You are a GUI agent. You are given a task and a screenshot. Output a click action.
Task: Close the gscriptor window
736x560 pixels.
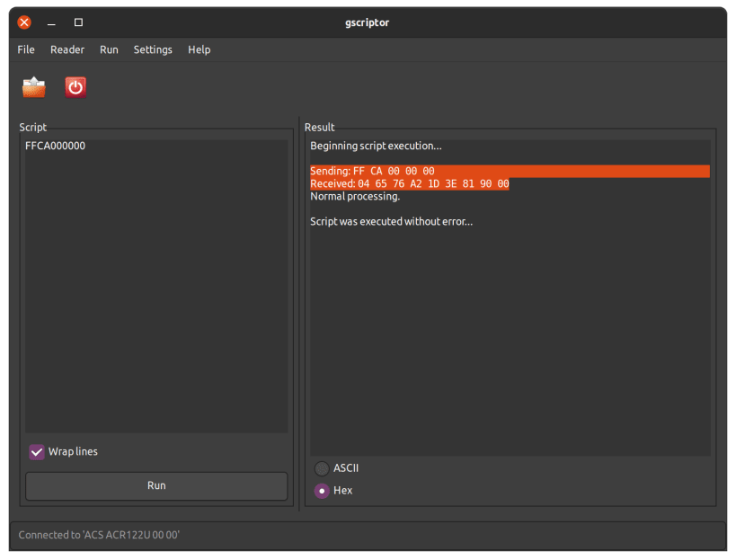pos(24,22)
